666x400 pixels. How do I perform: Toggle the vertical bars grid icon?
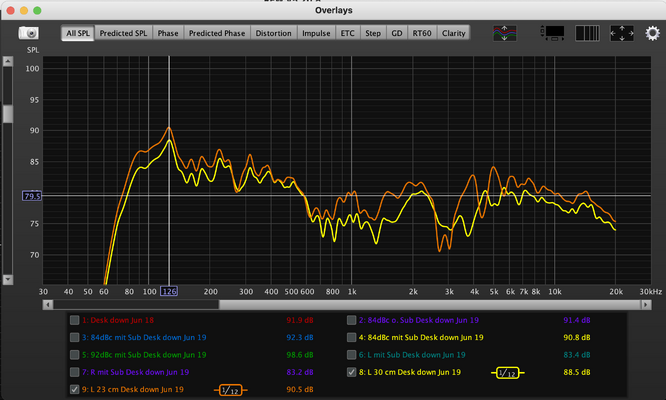[587, 33]
